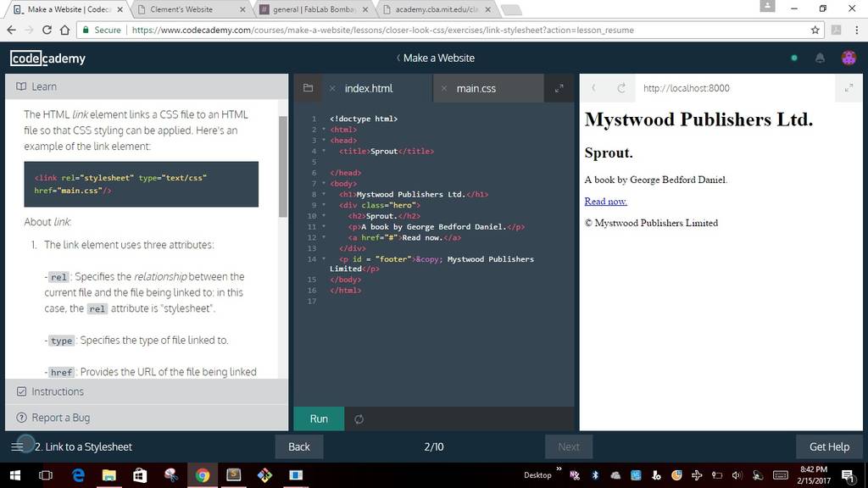
Task: Click the Chrome address bar URL
Action: [382, 30]
